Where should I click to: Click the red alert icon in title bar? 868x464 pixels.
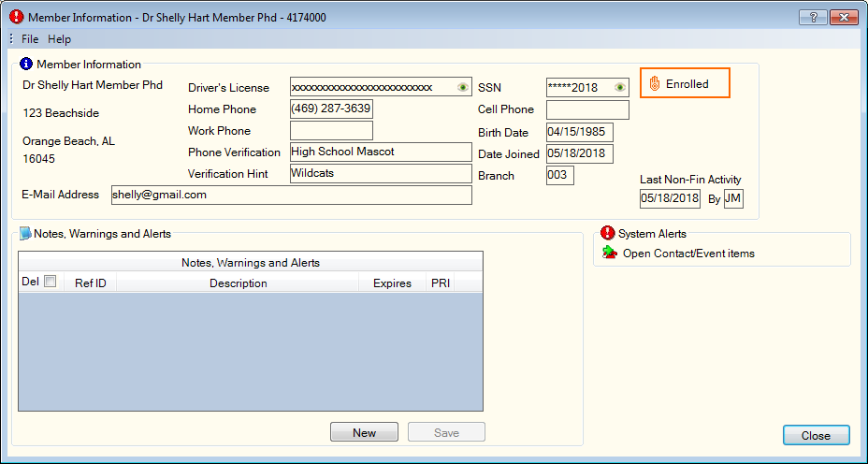17,17
